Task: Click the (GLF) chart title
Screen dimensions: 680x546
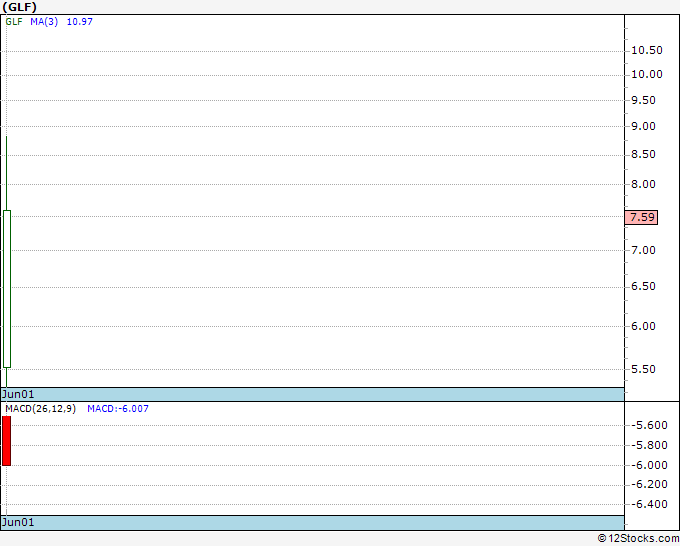Action: [x=20, y=7]
